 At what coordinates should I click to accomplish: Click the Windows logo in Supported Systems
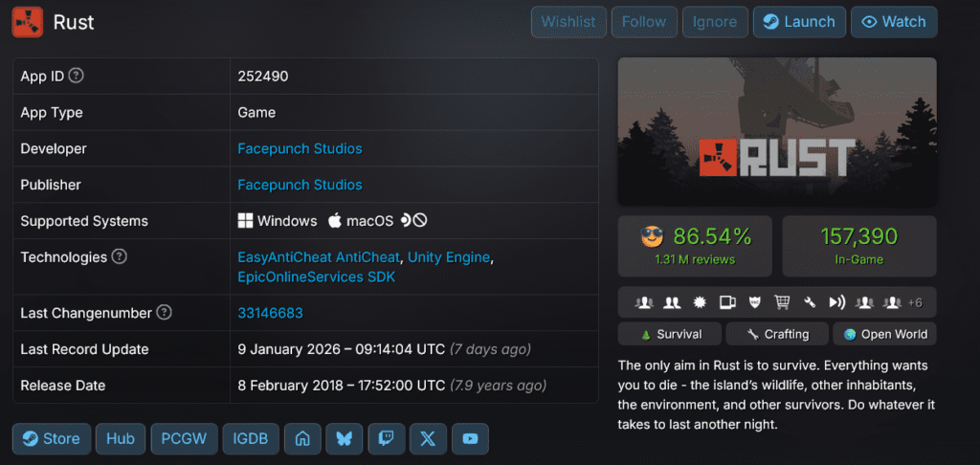[x=245, y=221]
